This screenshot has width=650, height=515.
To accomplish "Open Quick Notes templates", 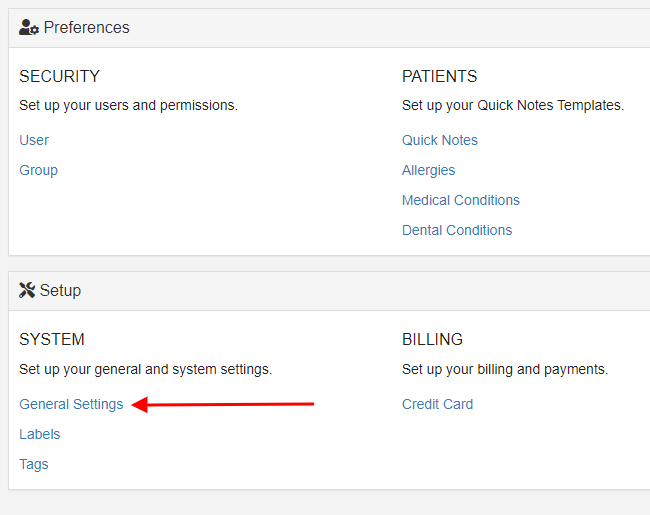I will 440,140.
